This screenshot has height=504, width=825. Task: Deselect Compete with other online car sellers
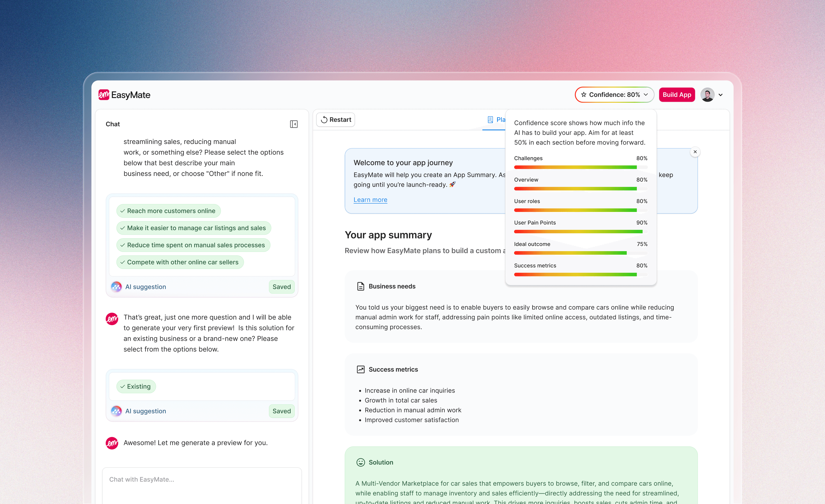(x=180, y=262)
